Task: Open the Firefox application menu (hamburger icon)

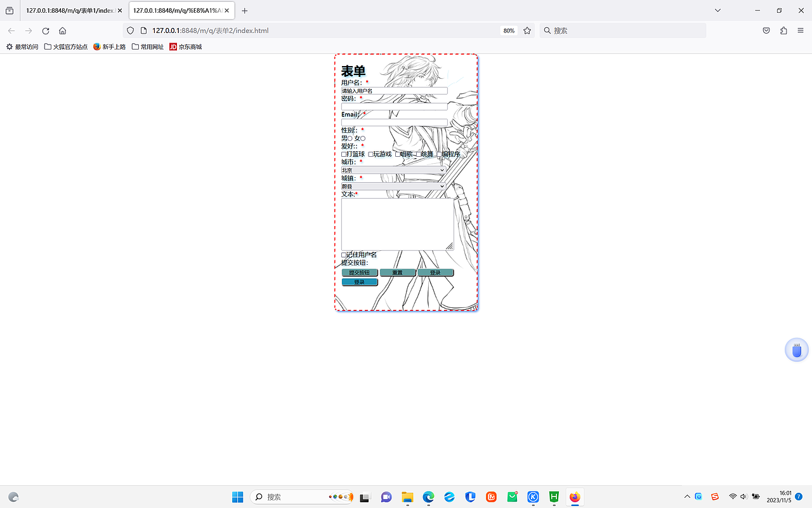Action: click(801, 30)
